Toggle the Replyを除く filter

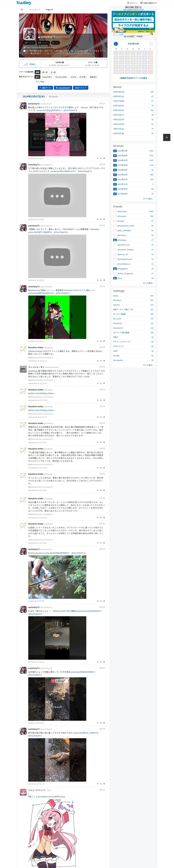point(47,77)
